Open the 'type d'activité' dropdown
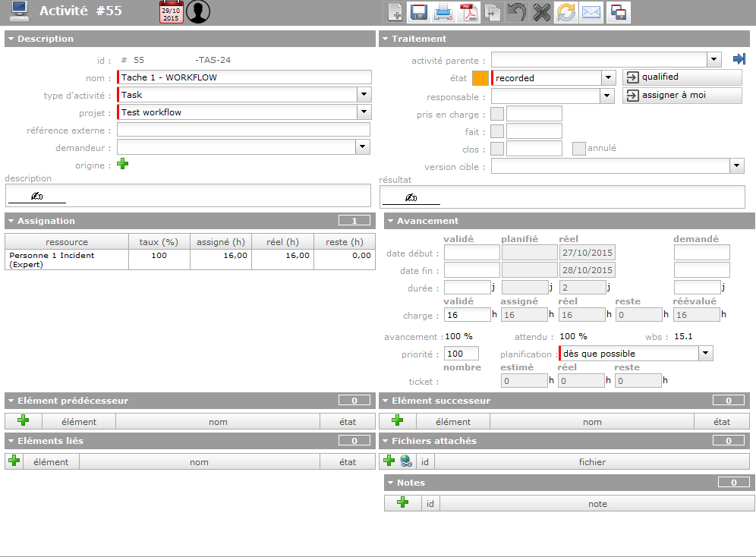756x557 pixels. [x=364, y=95]
